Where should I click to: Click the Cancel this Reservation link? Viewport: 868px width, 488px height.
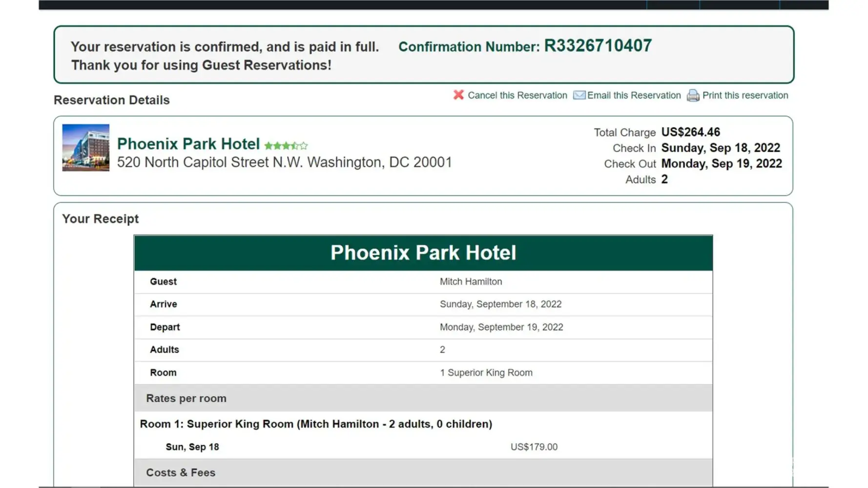click(517, 96)
